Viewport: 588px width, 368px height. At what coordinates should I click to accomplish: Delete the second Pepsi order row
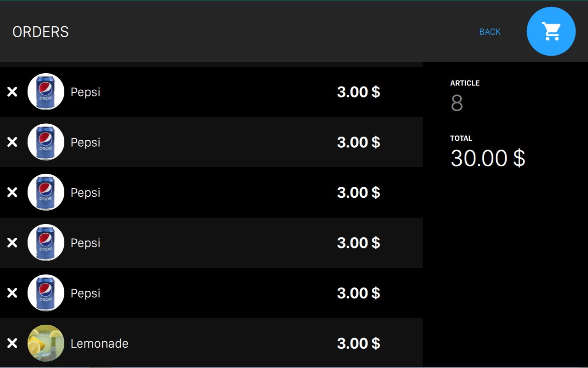point(12,142)
